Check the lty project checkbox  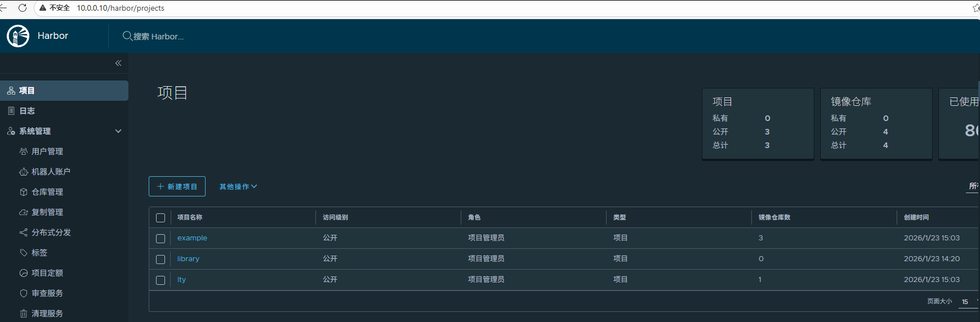pos(161,280)
